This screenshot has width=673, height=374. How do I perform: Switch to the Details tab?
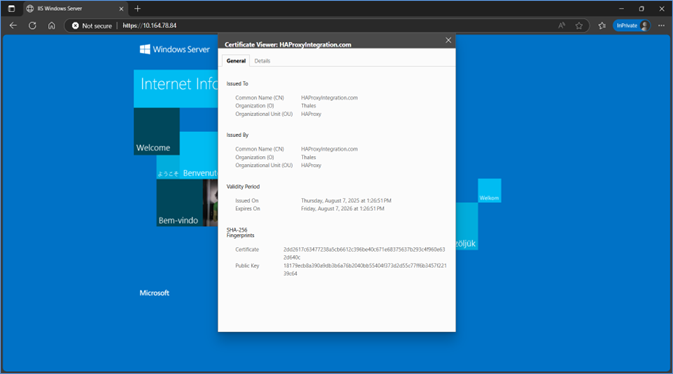pyautogui.click(x=262, y=61)
